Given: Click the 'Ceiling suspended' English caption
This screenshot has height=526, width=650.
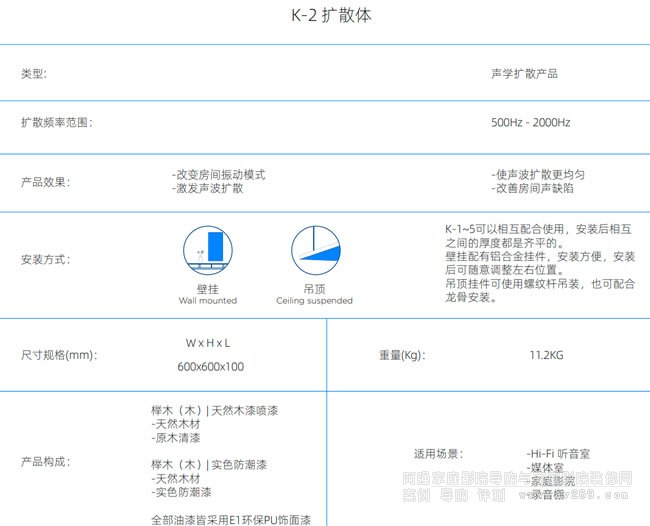Looking at the screenshot, I should 314,300.
